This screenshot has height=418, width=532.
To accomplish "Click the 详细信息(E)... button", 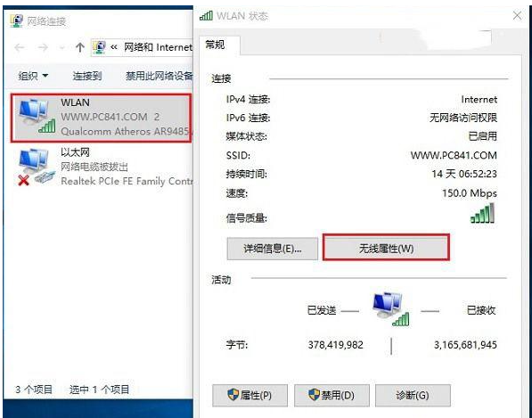I will (273, 249).
